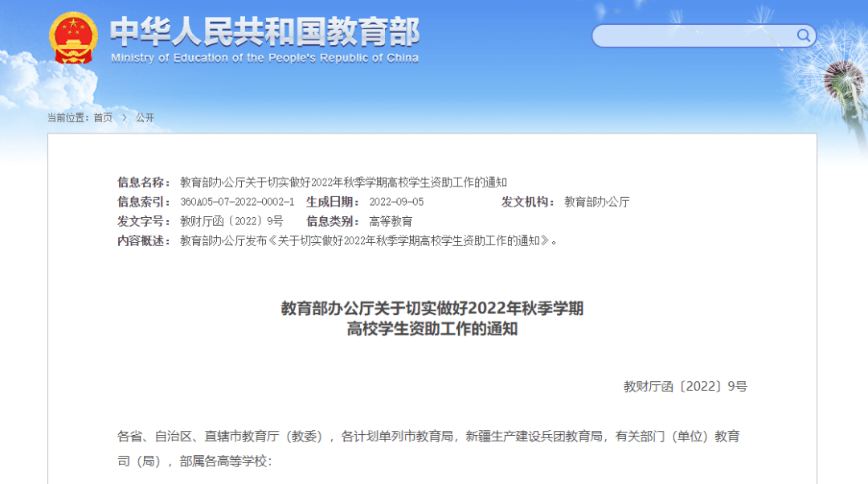
Task: Select 教财厅函〔2022〕9号 in metadata table
Action: (x=231, y=221)
